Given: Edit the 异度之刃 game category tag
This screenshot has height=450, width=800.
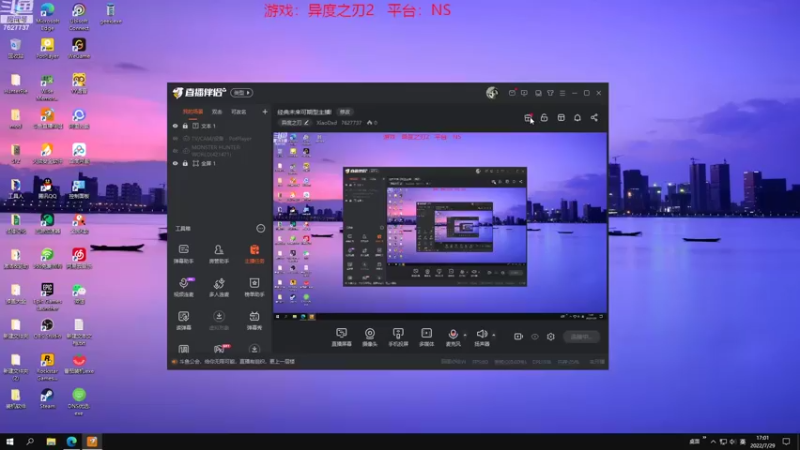Looking at the screenshot, I should pyautogui.click(x=295, y=123).
